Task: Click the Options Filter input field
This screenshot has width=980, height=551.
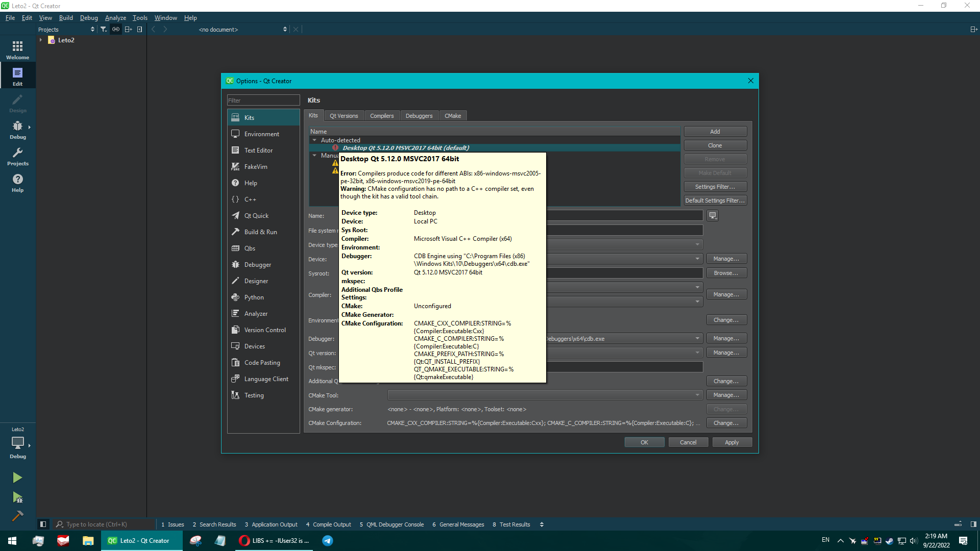Action: click(x=263, y=101)
